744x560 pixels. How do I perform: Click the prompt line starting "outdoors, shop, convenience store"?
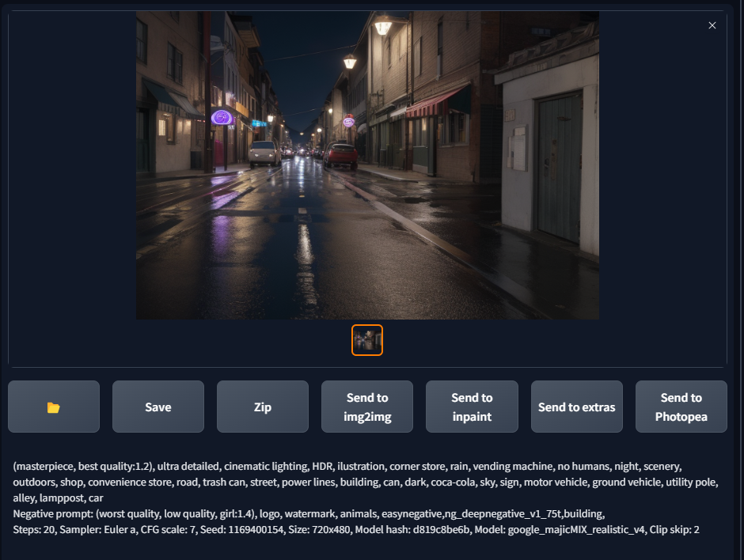click(x=366, y=482)
